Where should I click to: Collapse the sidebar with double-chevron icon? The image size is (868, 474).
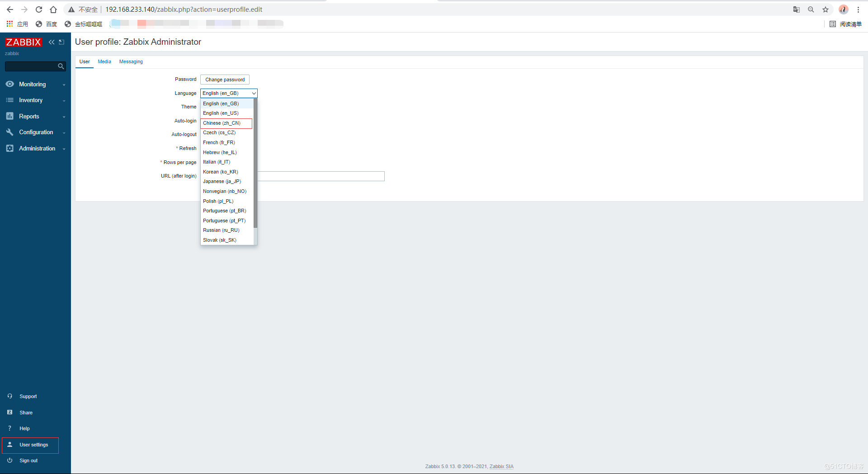(52, 42)
